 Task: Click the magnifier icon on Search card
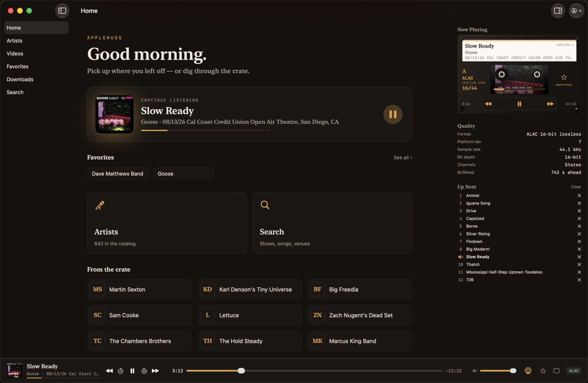point(265,205)
